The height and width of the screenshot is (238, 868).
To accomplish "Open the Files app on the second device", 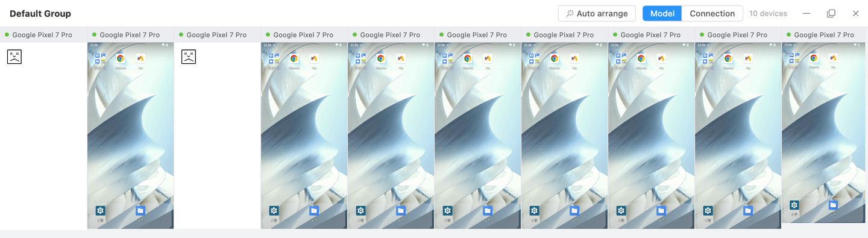I will [x=140, y=210].
